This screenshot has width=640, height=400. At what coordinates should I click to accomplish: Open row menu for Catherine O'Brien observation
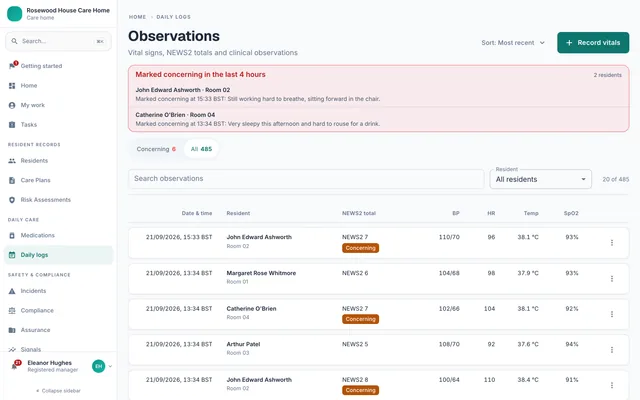[x=611, y=314]
